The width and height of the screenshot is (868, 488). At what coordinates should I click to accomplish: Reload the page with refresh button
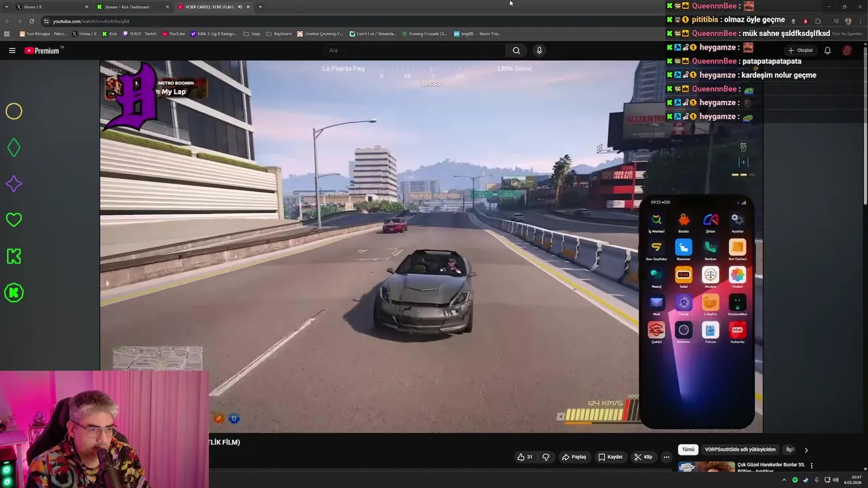coord(32,21)
